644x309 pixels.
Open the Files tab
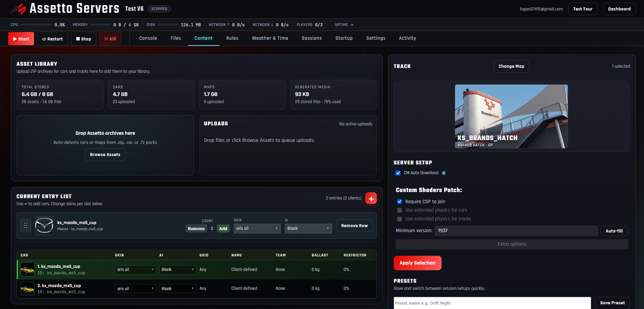point(175,38)
